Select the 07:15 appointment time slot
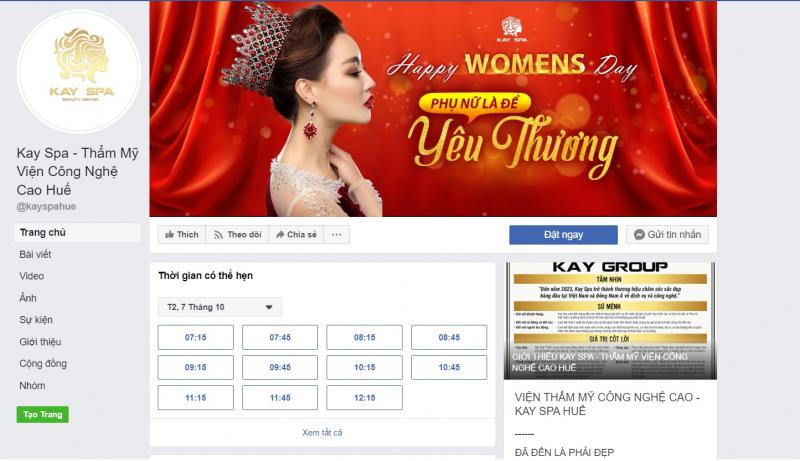The width and height of the screenshot is (800, 461). pos(195,337)
